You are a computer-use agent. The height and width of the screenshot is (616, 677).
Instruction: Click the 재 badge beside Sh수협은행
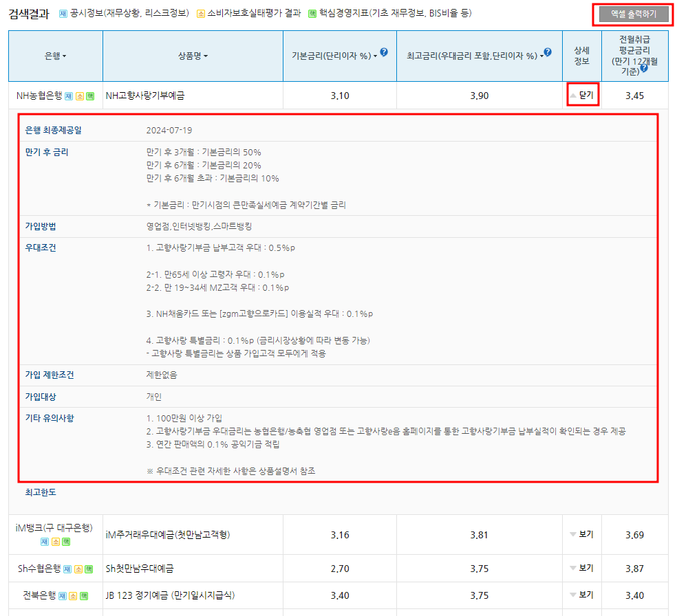pyautogui.click(x=67, y=569)
